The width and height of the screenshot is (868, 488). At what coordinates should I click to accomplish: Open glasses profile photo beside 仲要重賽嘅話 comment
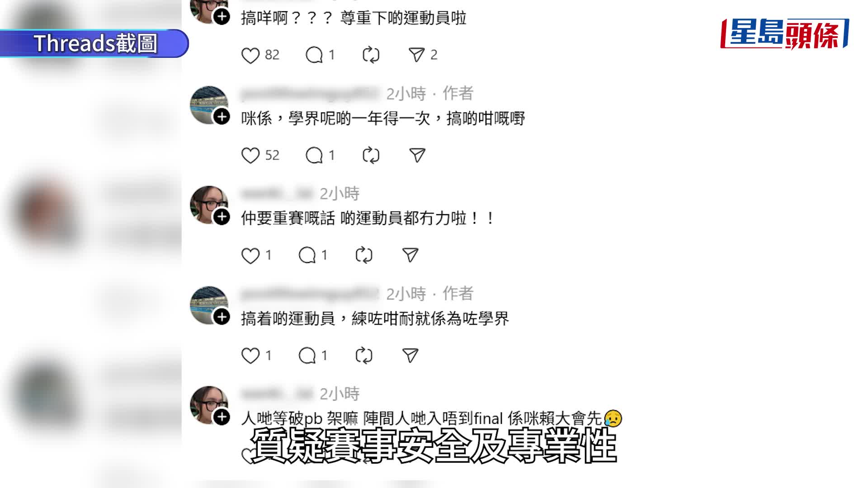[x=209, y=205]
